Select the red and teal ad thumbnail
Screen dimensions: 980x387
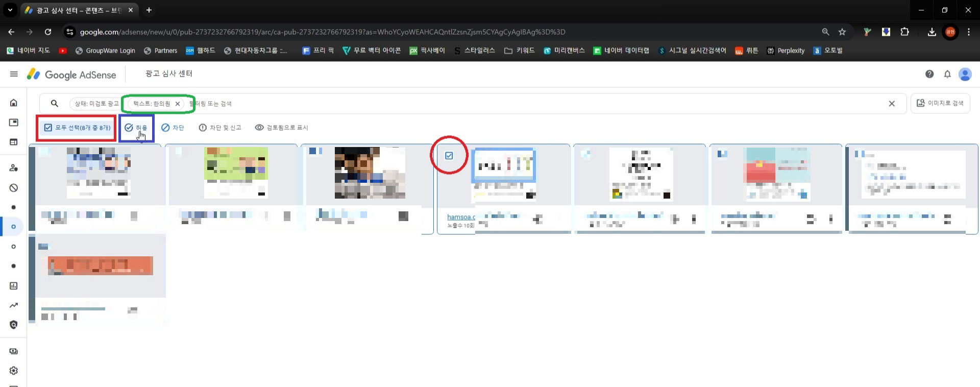click(778, 174)
